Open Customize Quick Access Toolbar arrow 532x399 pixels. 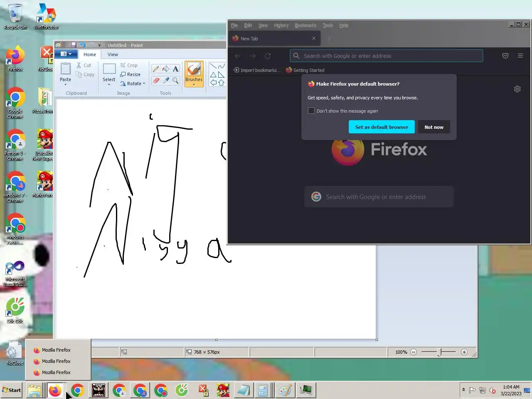coord(99,45)
